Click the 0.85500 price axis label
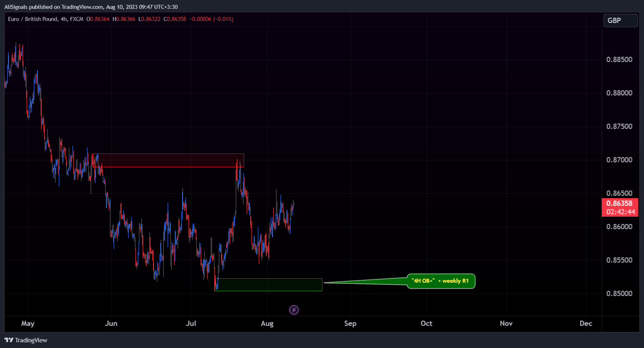The width and height of the screenshot is (644, 348). pyautogui.click(x=619, y=260)
